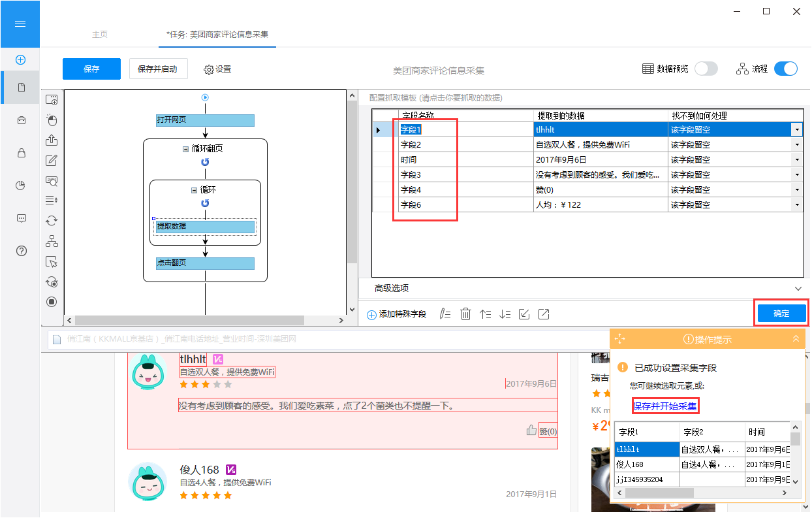The width and height of the screenshot is (812, 518).
Task: Open the 找不到如何处理 dropdown for 字段6
Action: tap(797, 204)
